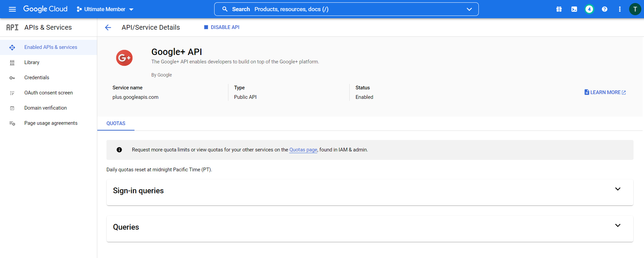The height and width of the screenshot is (258, 644).
Task: Click the info icon in quota notice
Action: tap(119, 150)
